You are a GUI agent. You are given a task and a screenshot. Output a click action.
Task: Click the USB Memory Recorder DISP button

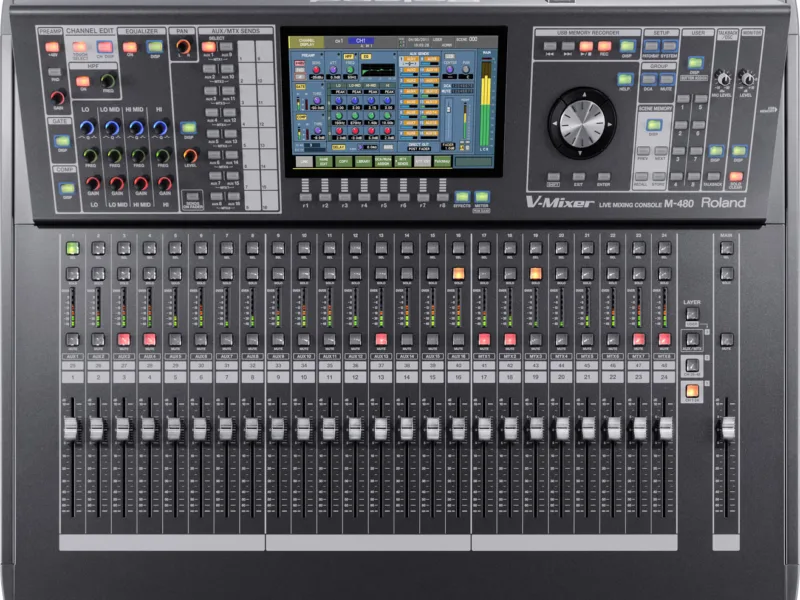[628, 46]
